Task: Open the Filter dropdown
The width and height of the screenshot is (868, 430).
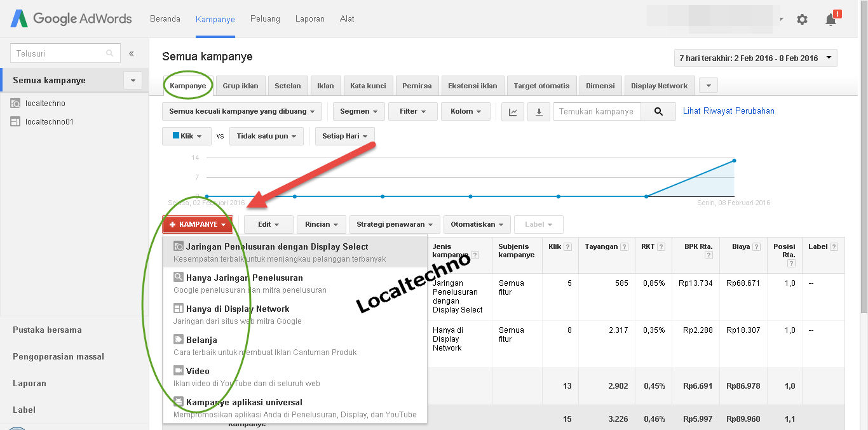Action: pyautogui.click(x=413, y=111)
